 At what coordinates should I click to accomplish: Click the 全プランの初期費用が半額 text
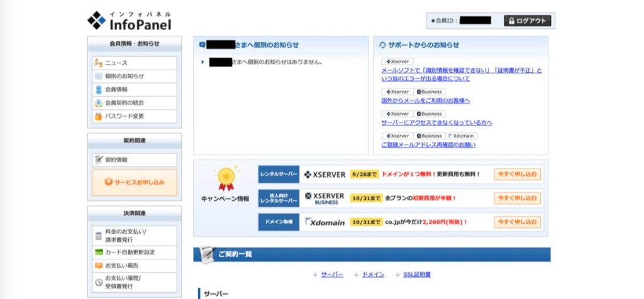coord(421,198)
